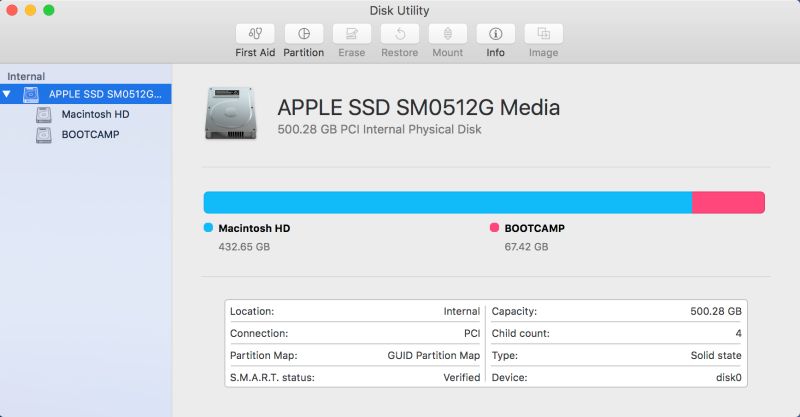Click the pink dot beside BOOTCAMP legend

(x=494, y=228)
